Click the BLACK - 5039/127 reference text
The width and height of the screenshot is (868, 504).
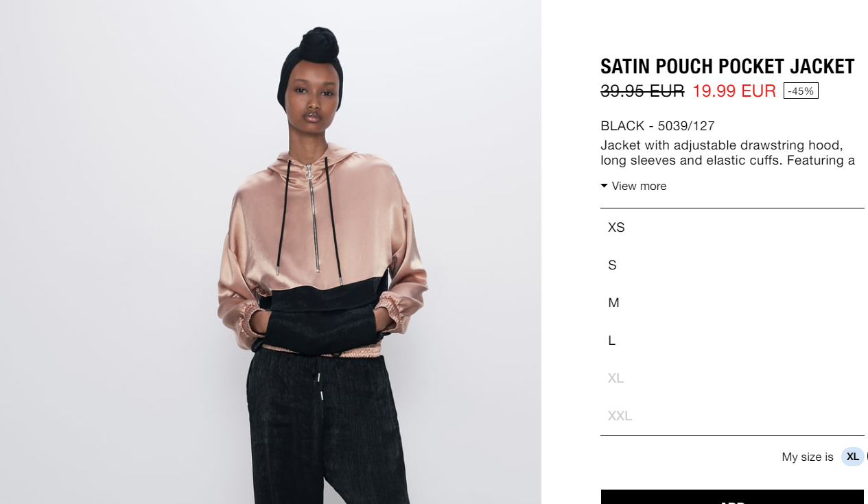pos(657,125)
